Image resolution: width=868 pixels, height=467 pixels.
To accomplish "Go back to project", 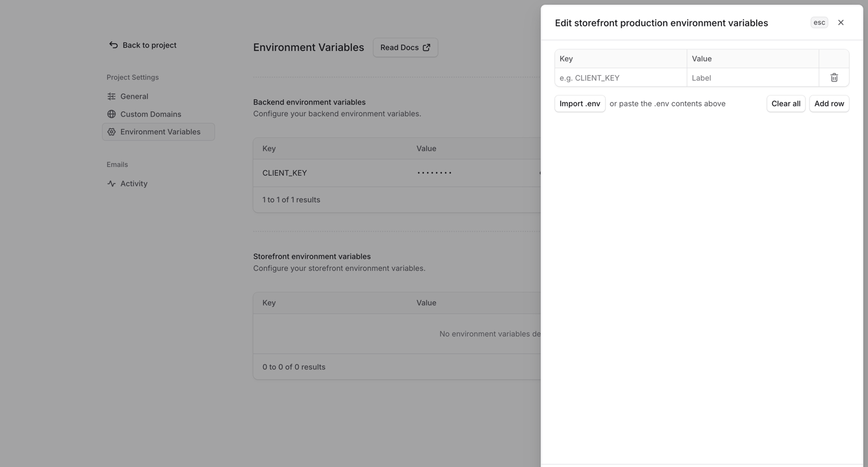I will (142, 45).
